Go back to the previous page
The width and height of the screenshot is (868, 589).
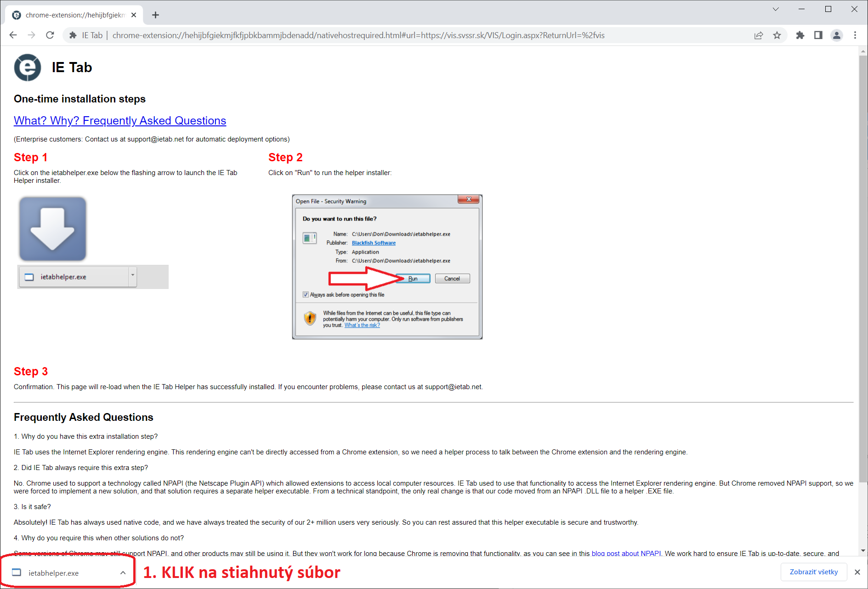13,35
